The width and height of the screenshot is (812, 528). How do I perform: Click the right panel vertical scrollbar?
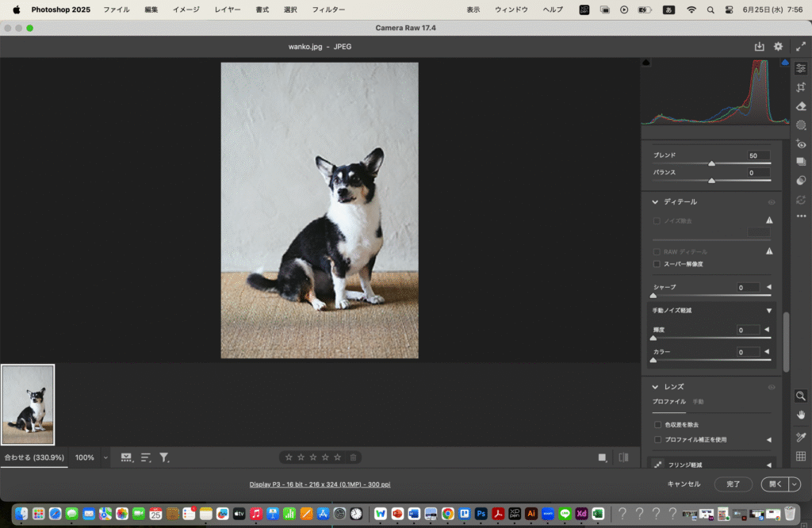click(786, 342)
